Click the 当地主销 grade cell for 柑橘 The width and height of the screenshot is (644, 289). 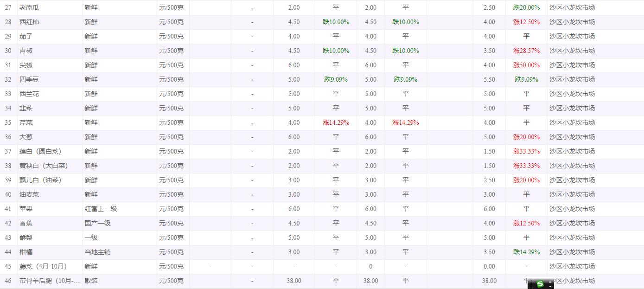pyautogui.click(x=97, y=252)
